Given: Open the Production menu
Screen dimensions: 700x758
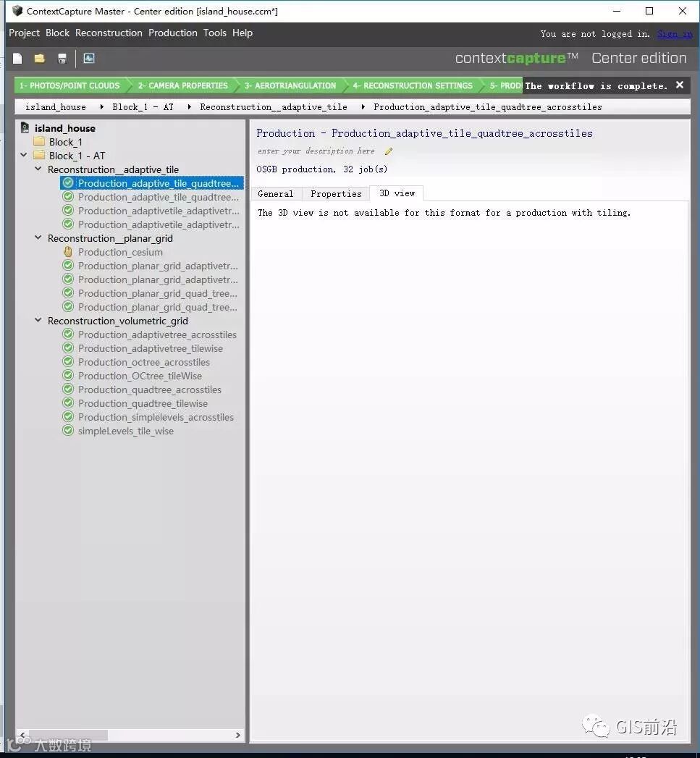Looking at the screenshot, I should 172,33.
